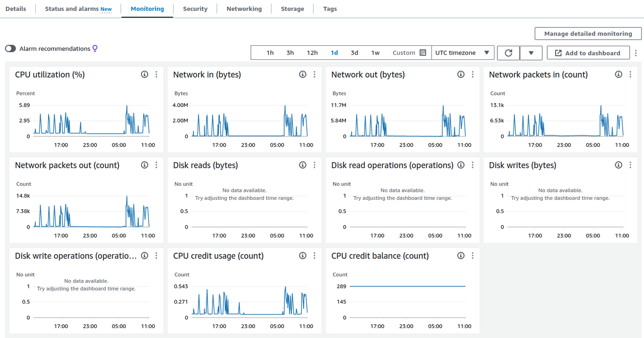
Task: Click the alarm recommendations lightbulb icon
Action: pyautogui.click(x=95, y=49)
